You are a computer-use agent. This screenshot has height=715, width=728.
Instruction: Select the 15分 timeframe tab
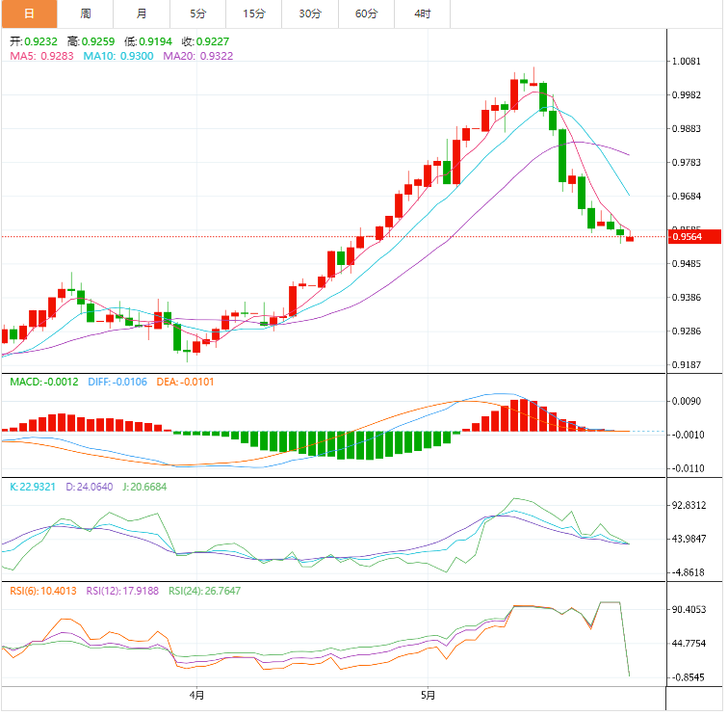click(254, 13)
